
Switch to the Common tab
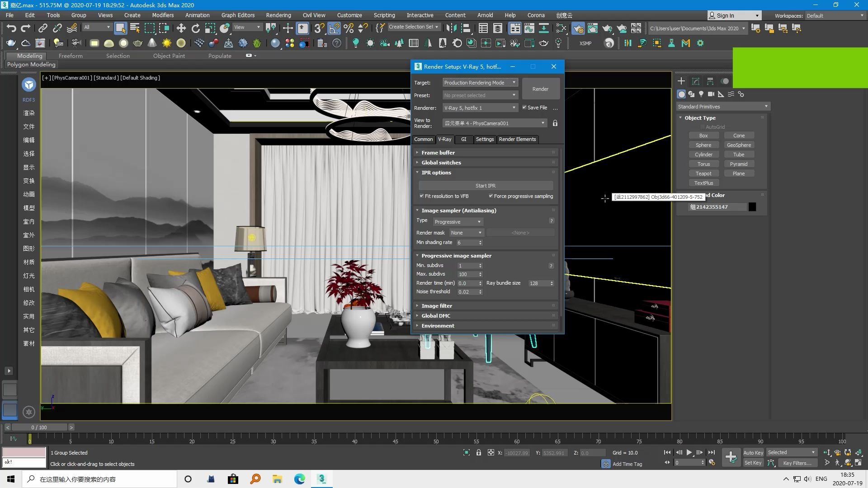(x=424, y=139)
